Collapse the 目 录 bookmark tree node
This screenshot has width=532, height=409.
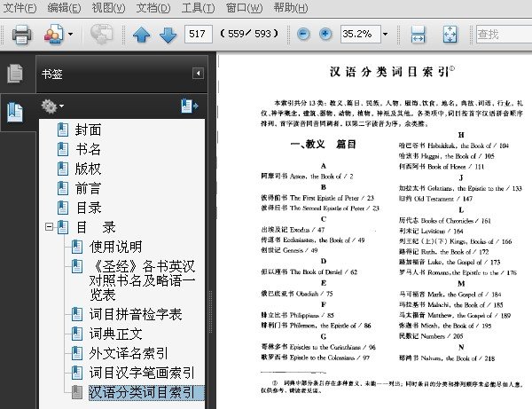(x=49, y=227)
